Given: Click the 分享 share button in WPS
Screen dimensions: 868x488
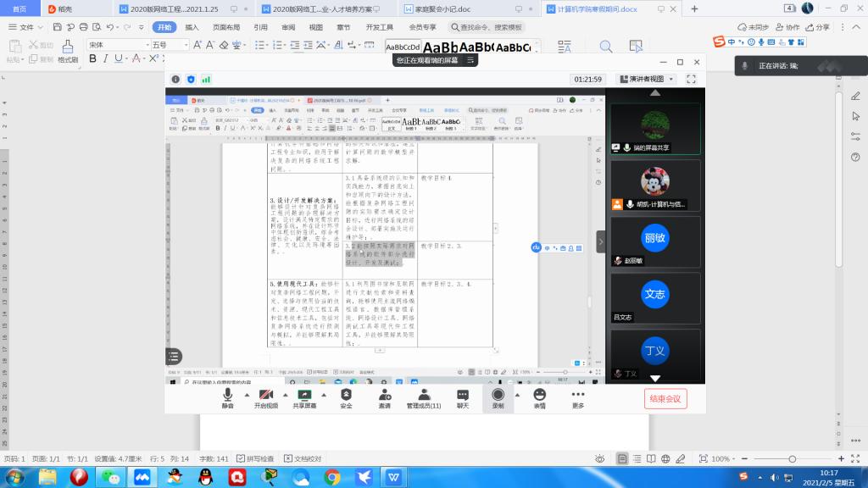Looking at the screenshot, I should tap(818, 27).
